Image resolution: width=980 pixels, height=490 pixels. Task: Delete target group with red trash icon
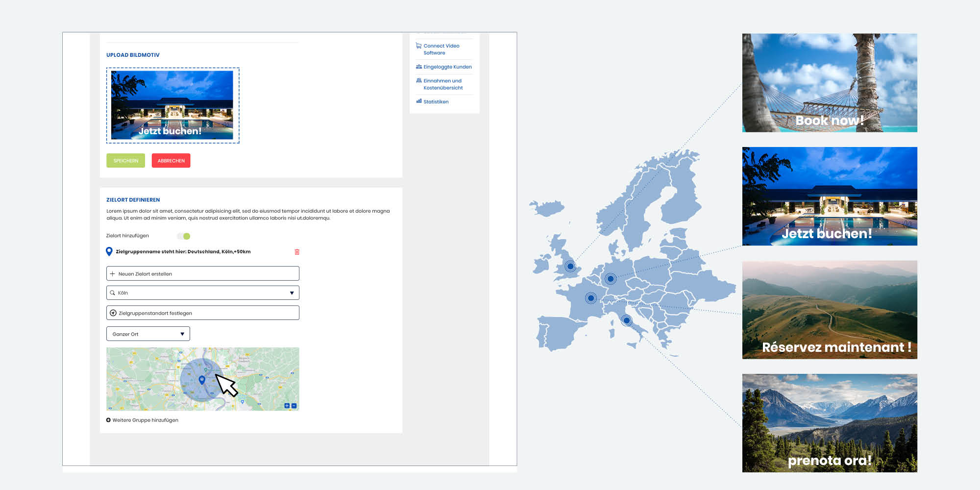(296, 252)
